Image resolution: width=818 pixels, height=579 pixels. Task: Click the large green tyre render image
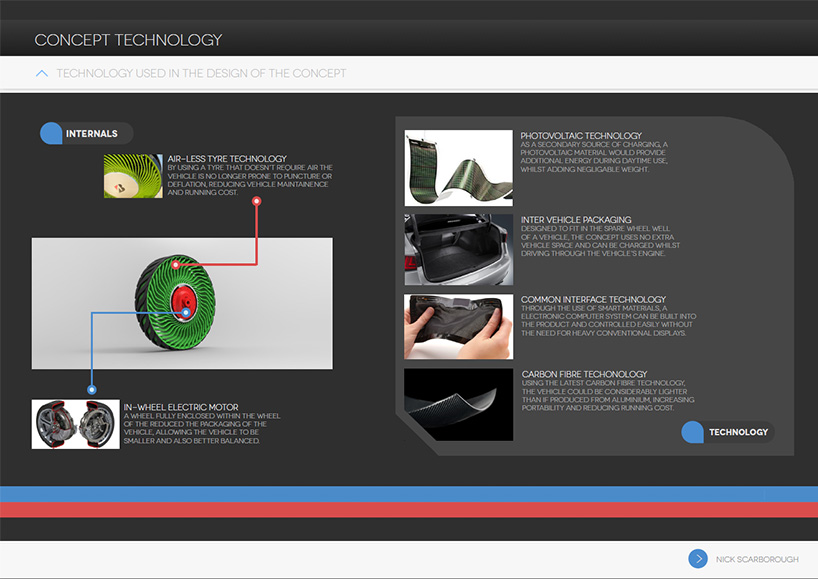[182, 303]
